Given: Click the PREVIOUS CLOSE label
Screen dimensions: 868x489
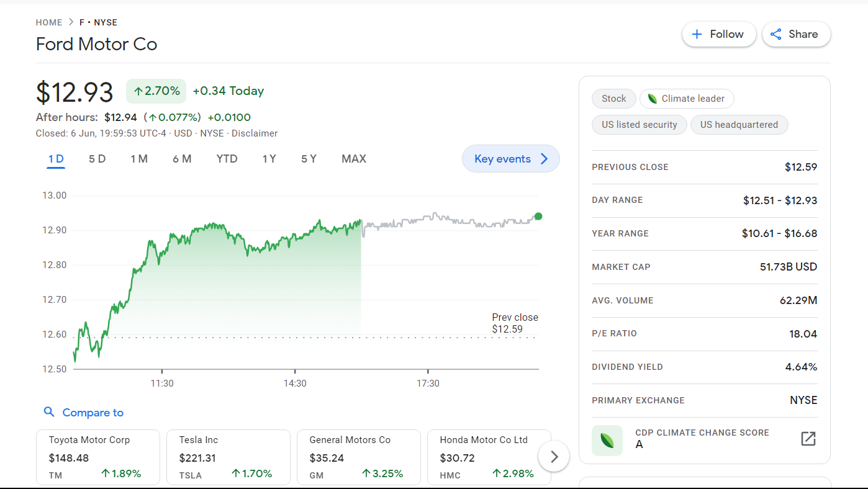Looking at the screenshot, I should click(630, 167).
